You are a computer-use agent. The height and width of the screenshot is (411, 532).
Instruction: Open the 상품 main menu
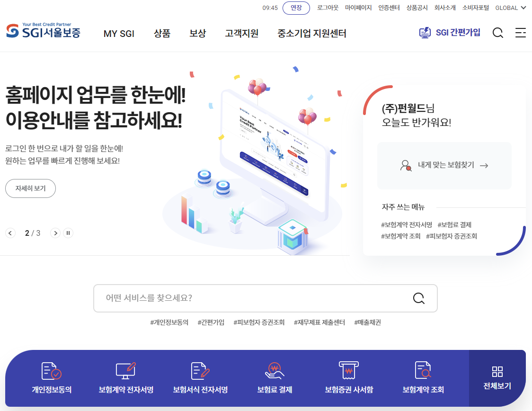click(x=162, y=33)
